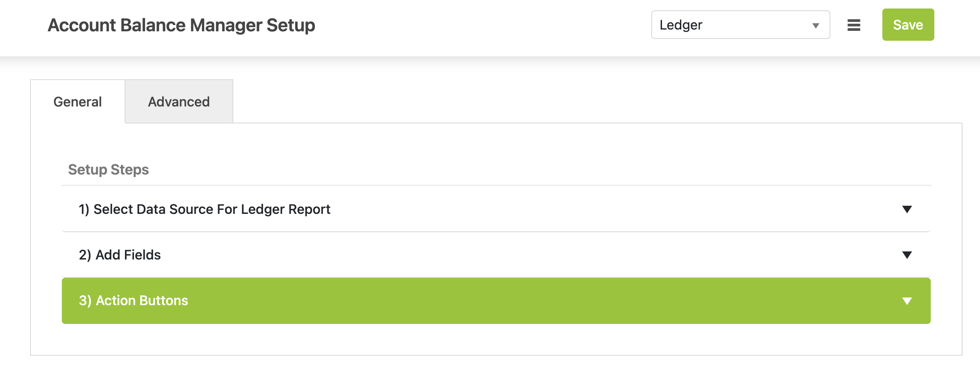This screenshot has width=980, height=383.
Task: Click the Account Balance Manager Setup title
Action: click(x=181, y=25)
